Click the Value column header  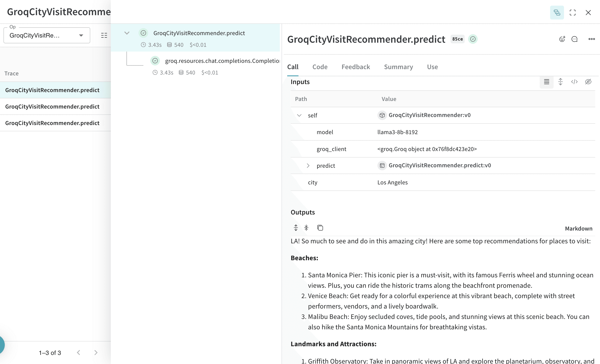coord(389,99)
